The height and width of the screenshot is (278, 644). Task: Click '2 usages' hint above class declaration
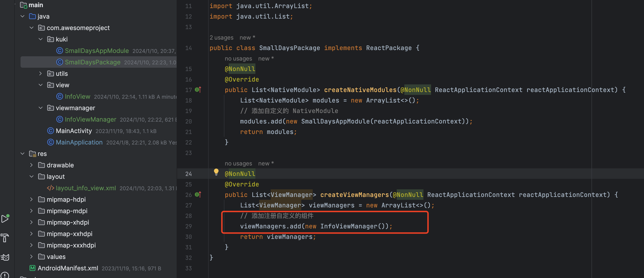pos(221,37)
